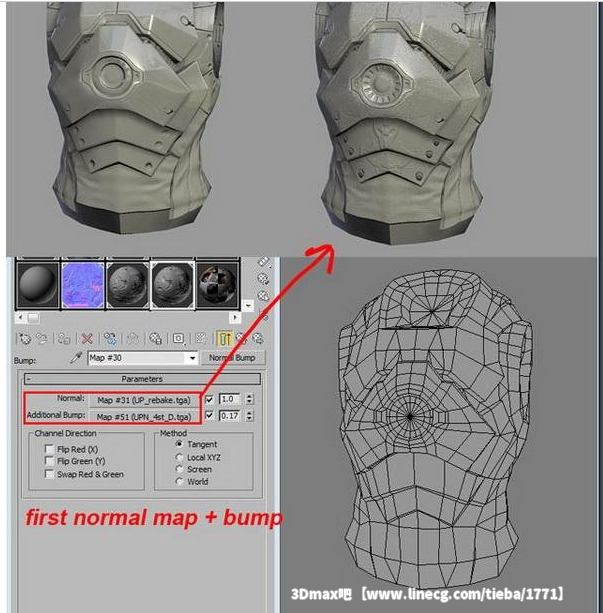Click the Put to Library icon
The image size is (603, 613).
(155, 339)
